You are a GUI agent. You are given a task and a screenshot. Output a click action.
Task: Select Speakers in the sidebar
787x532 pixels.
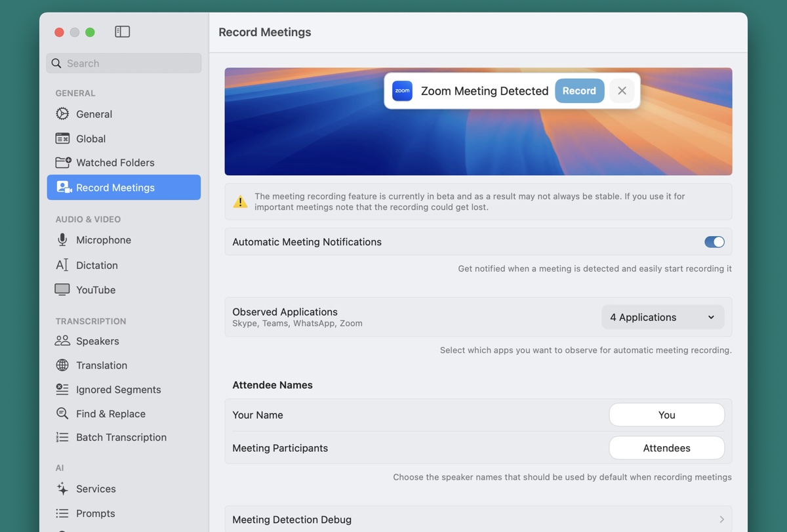pyautogui.click(x=124, y=341)
